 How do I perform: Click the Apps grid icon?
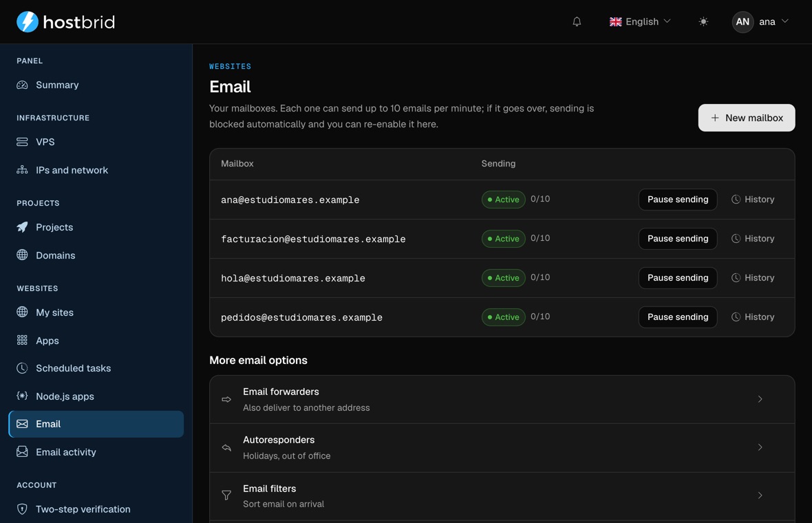22,340
